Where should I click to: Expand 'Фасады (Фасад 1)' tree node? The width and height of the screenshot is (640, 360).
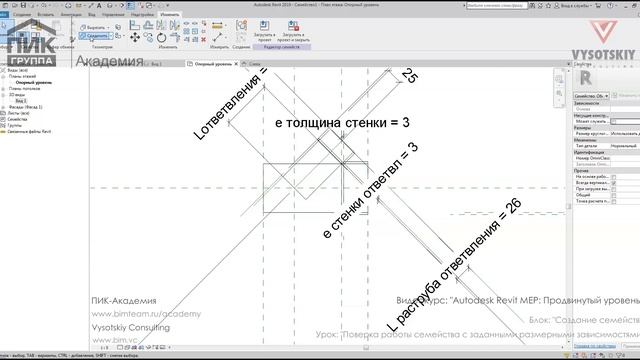[3, 107]
